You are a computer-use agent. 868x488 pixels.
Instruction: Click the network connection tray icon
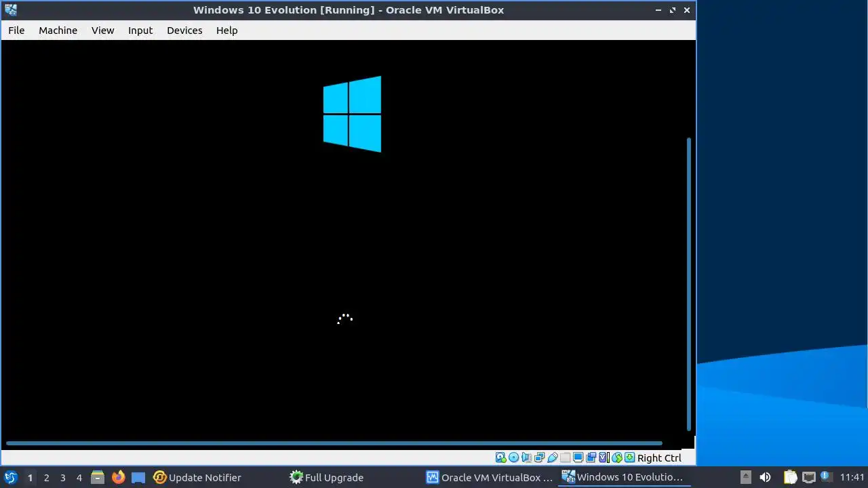click(x=808, y=477)
